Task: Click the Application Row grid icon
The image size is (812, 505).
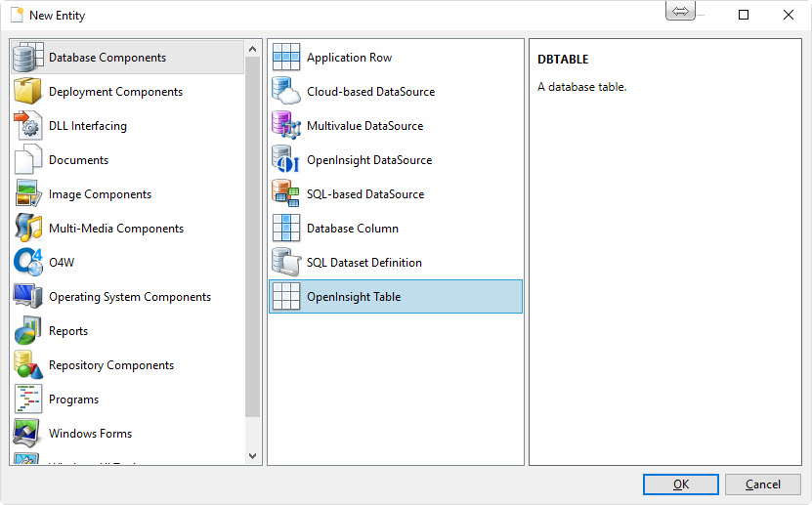Action: pyautogui.click(x=286, y=57)
